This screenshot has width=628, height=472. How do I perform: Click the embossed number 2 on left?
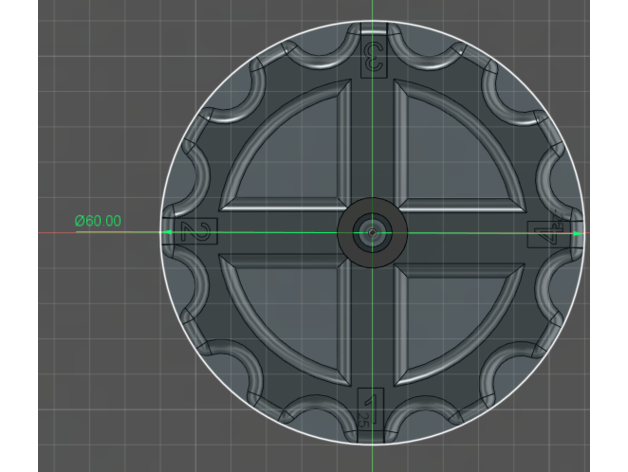(x=196, y=234)
